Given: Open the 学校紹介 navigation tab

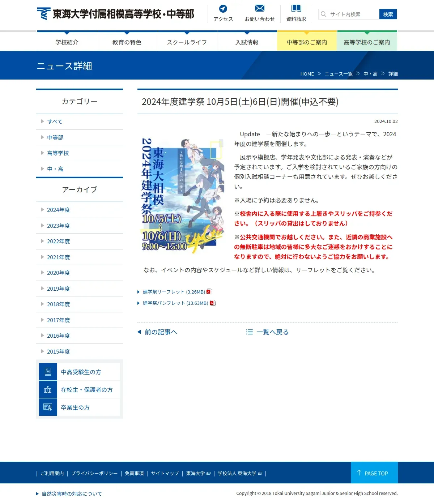Looking at the screenshot, I should point(67,41).
